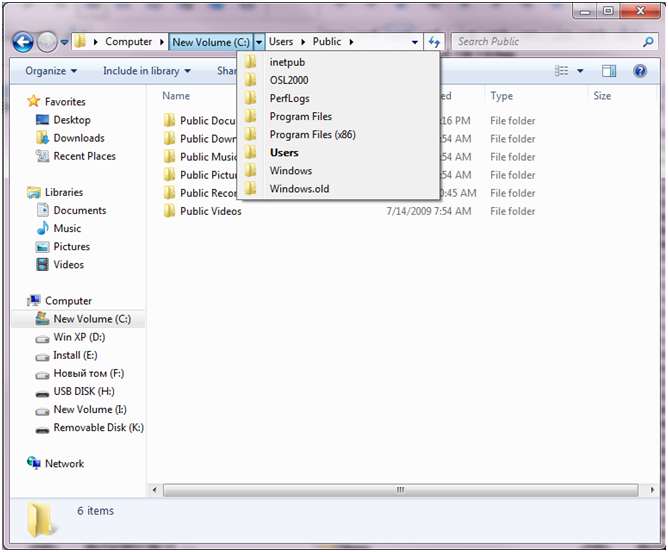Open the view options dropdown arrow
668x552 pixels.
tap(580, 71)
